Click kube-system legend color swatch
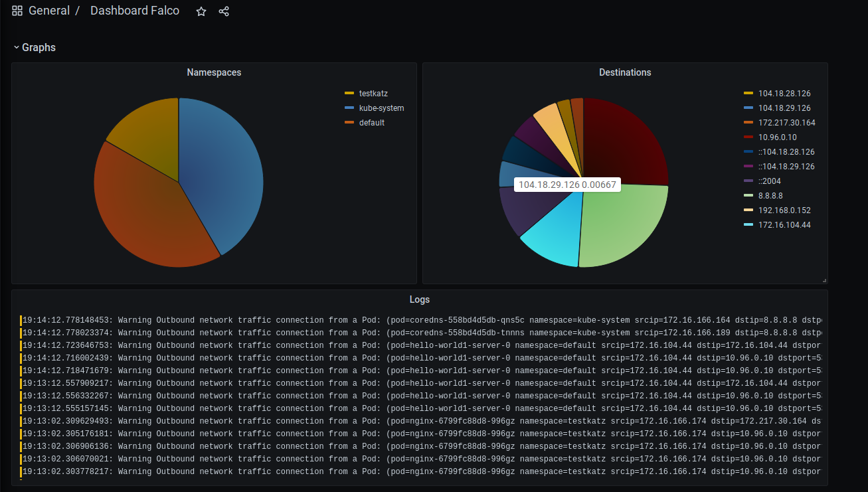 click(349, 108)
